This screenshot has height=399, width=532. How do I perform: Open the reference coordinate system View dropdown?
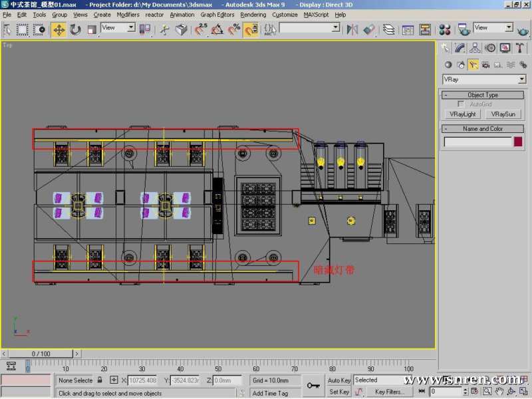pyautogui.click(x=118, y=28)
